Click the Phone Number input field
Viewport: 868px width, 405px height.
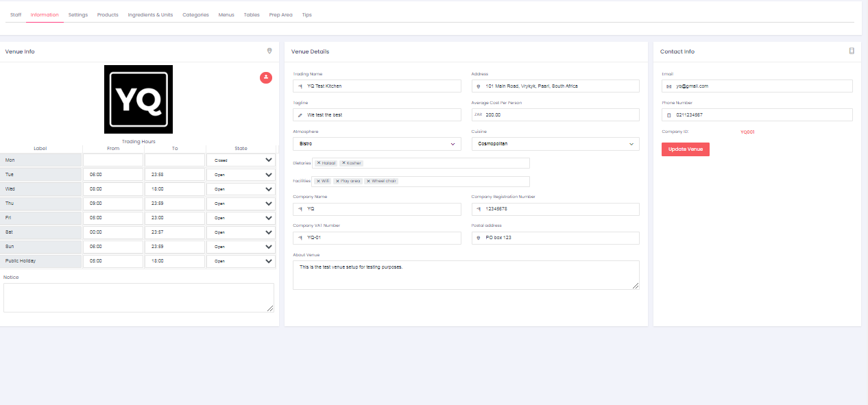tap(757, 114)
